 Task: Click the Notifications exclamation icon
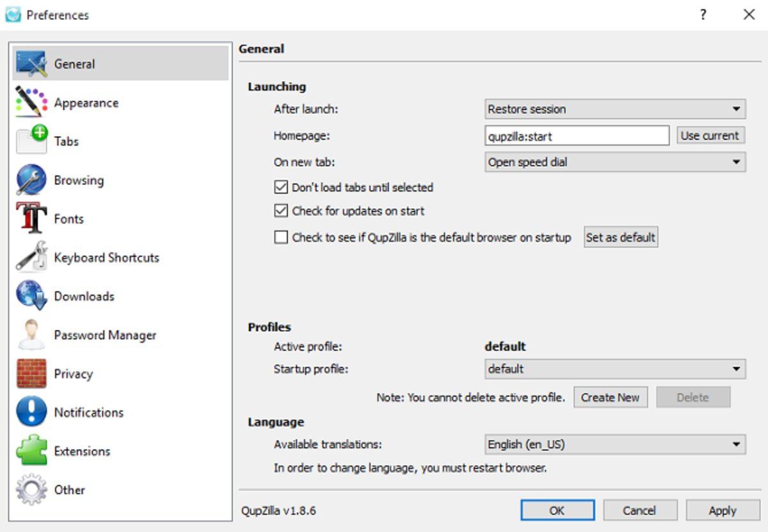coord(31,412)
